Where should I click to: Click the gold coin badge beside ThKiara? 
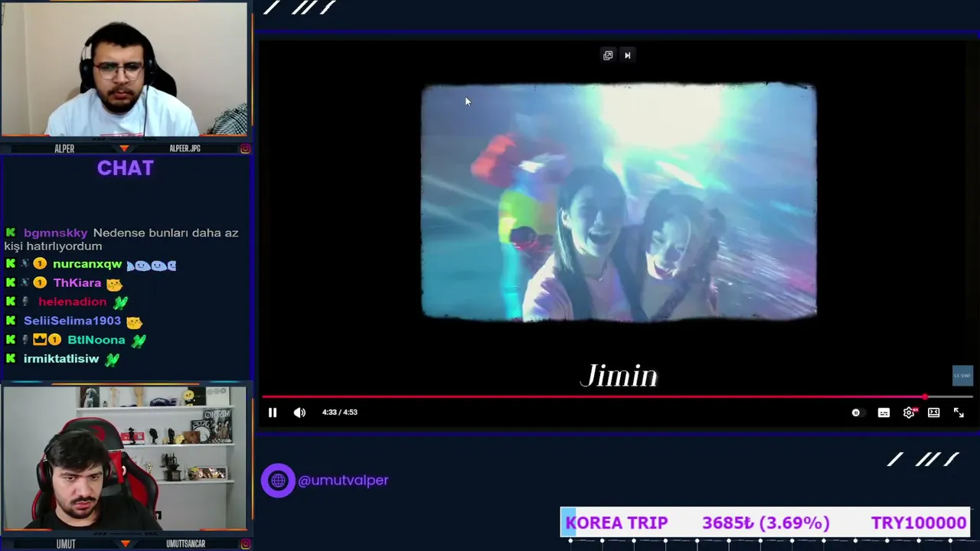(x=40, y=283)
